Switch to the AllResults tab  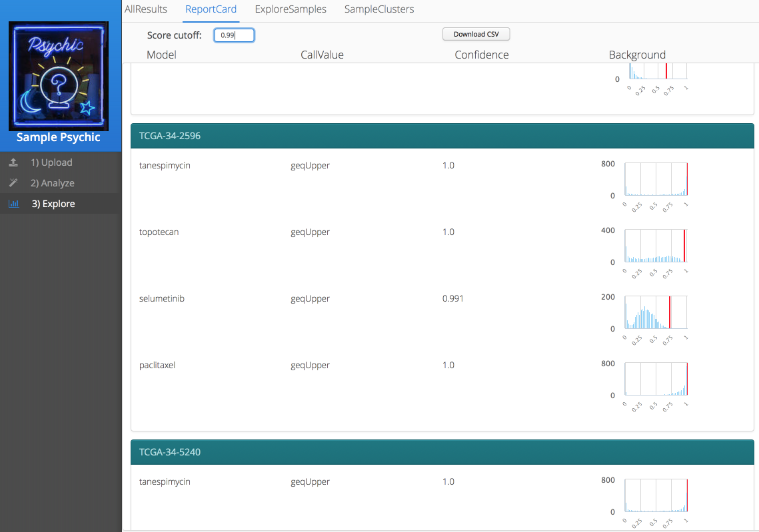[145, 9]
